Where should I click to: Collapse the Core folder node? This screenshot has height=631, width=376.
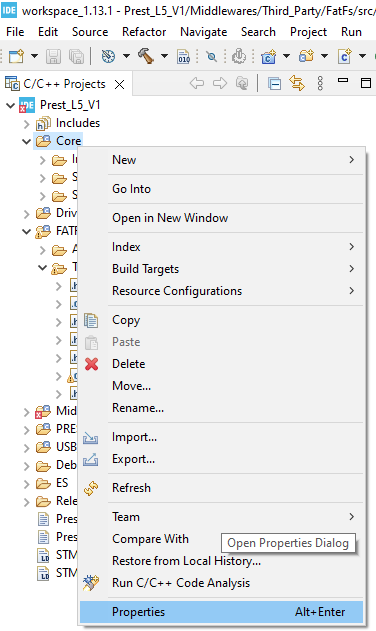pos(27,142)
